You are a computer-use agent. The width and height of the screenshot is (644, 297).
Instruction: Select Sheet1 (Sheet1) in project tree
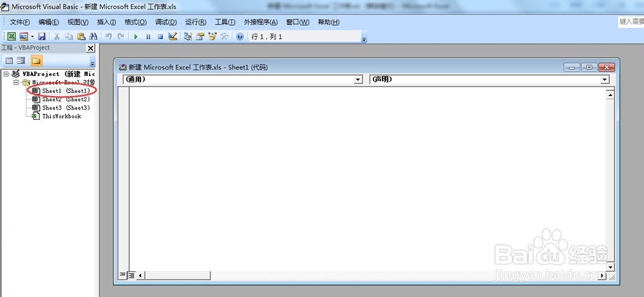[66, 90]
